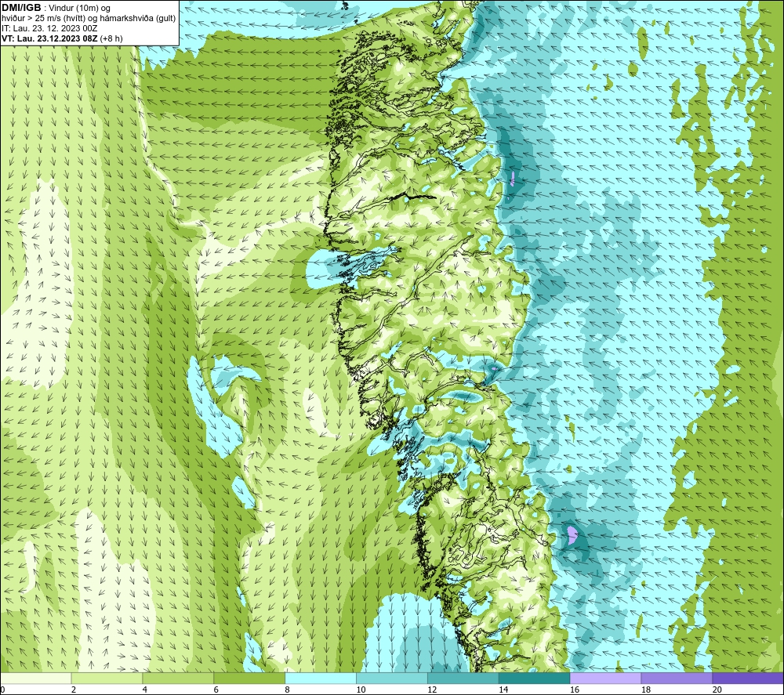Click the DMI/IGB title text
The width and height of the screenshot is (784, 695).
21,8
